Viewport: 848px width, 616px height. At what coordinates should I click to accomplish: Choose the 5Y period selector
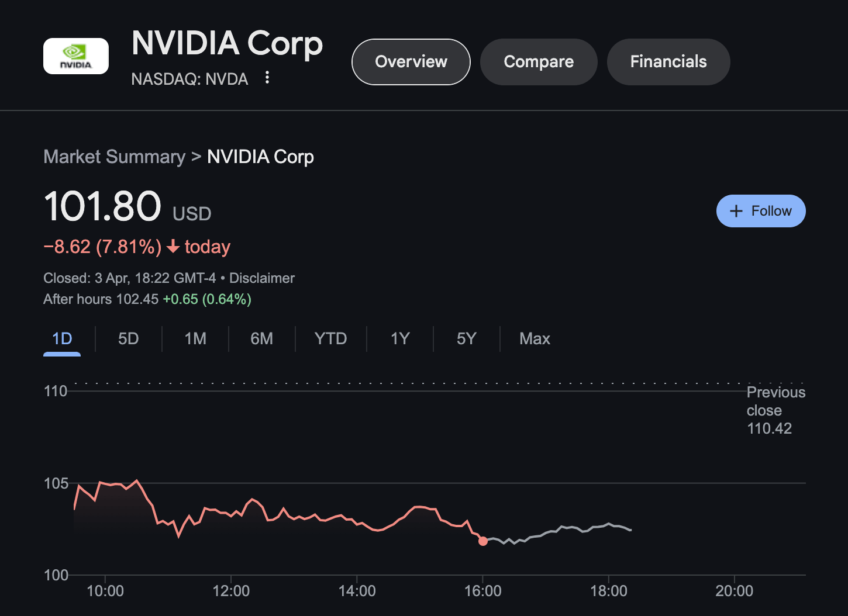[x=466, y=338]
